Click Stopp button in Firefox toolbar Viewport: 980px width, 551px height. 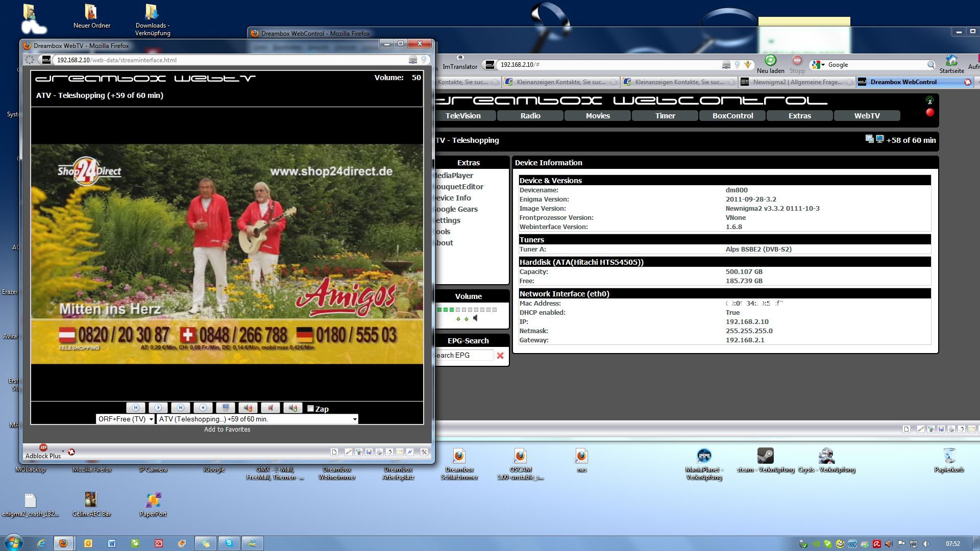(x=797, y=64)
